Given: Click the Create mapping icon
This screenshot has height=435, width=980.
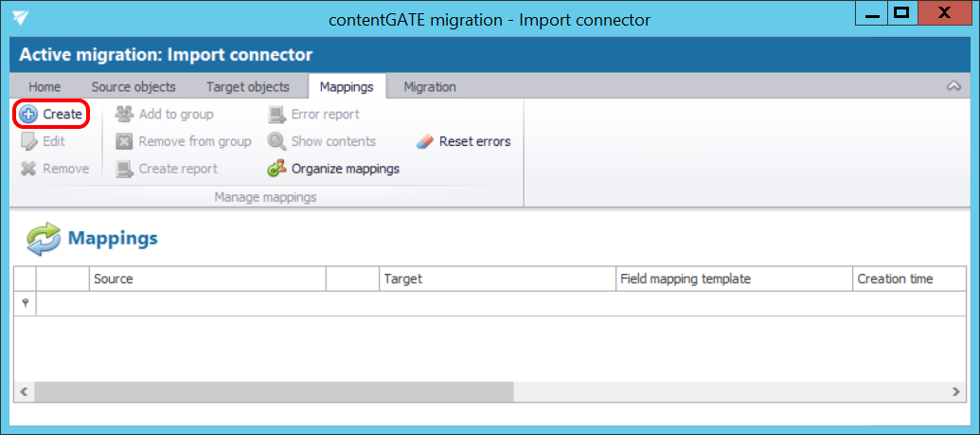Looking at the screenshot, I should [x=28, y=115].
